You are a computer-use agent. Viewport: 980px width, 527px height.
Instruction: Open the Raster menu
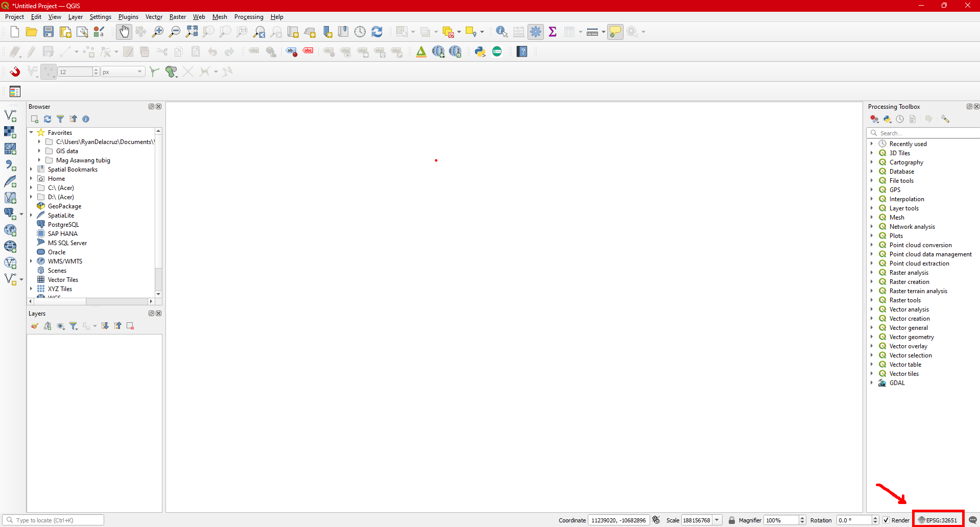[x=177, y=17]
